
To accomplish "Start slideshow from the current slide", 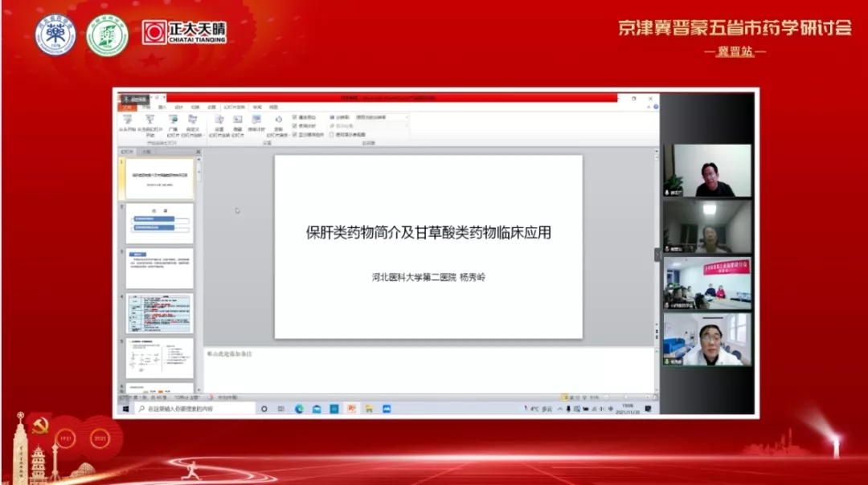I will (x=150, y=125).
